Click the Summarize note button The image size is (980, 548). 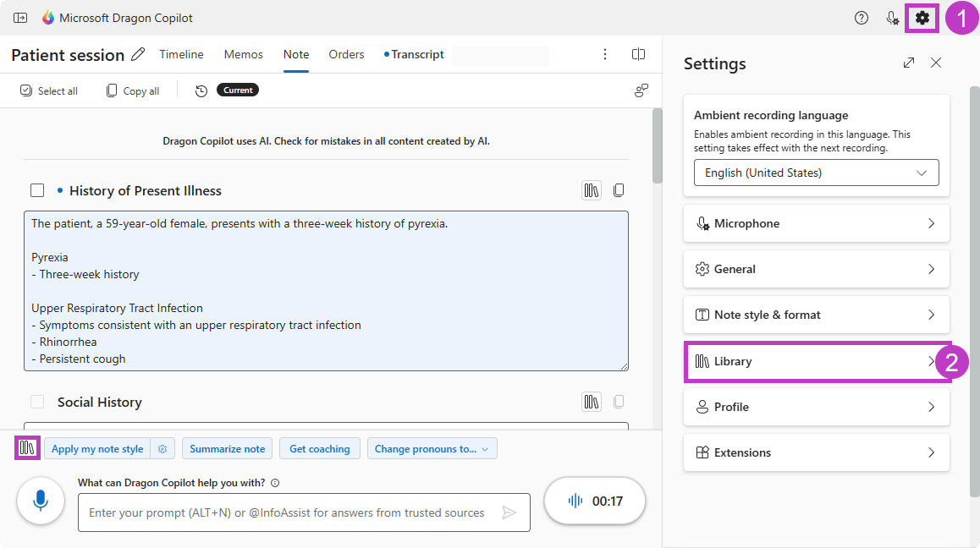(227, 448)
